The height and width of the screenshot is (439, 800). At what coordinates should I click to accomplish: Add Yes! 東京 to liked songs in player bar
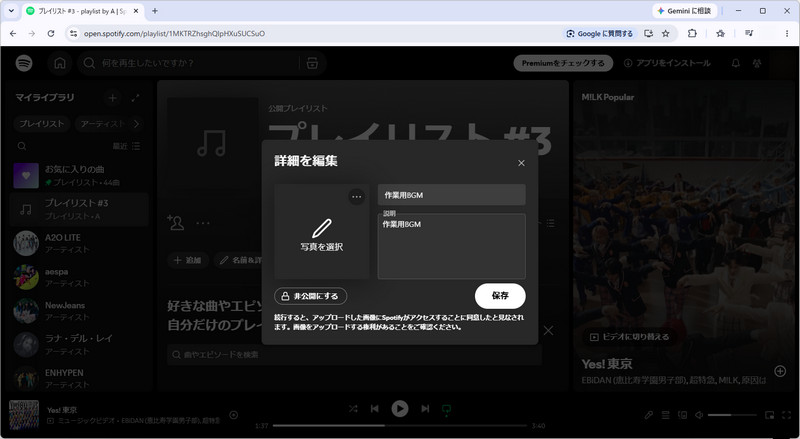tap(234, 415)
